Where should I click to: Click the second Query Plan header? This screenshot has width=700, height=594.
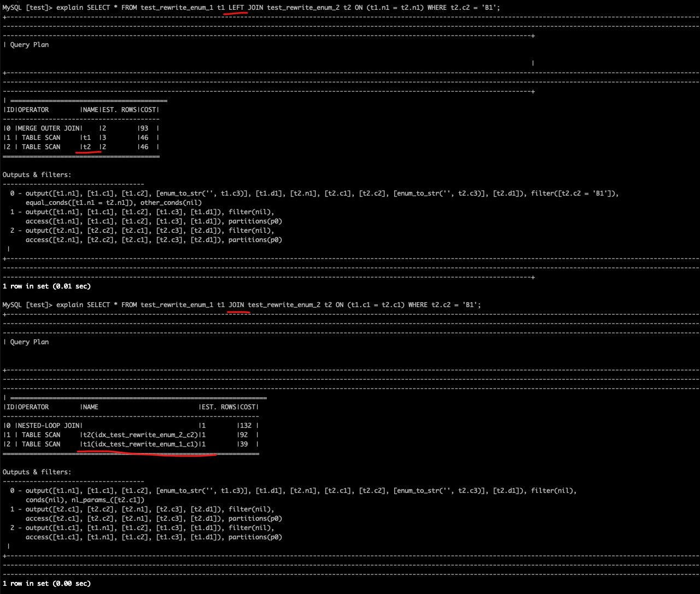[30, 342]
